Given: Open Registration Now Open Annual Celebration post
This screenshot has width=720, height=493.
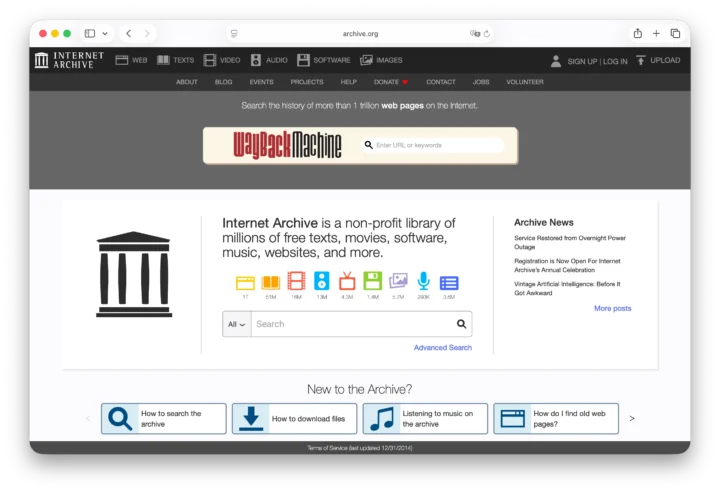Looking at the screenshot, I should pyautogui.click(x=567, y=265).
